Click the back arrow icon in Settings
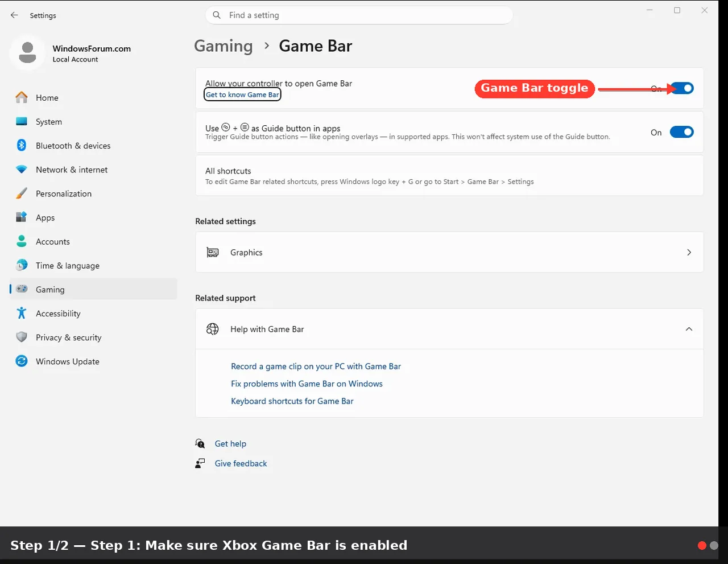728x564 pixels. (x=14, y=15)
